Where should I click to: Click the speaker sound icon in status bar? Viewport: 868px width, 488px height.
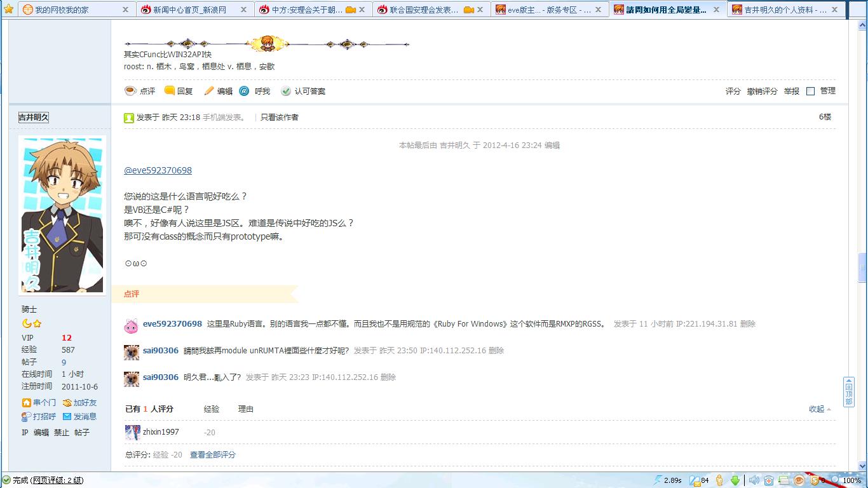[x=754, y=480]
